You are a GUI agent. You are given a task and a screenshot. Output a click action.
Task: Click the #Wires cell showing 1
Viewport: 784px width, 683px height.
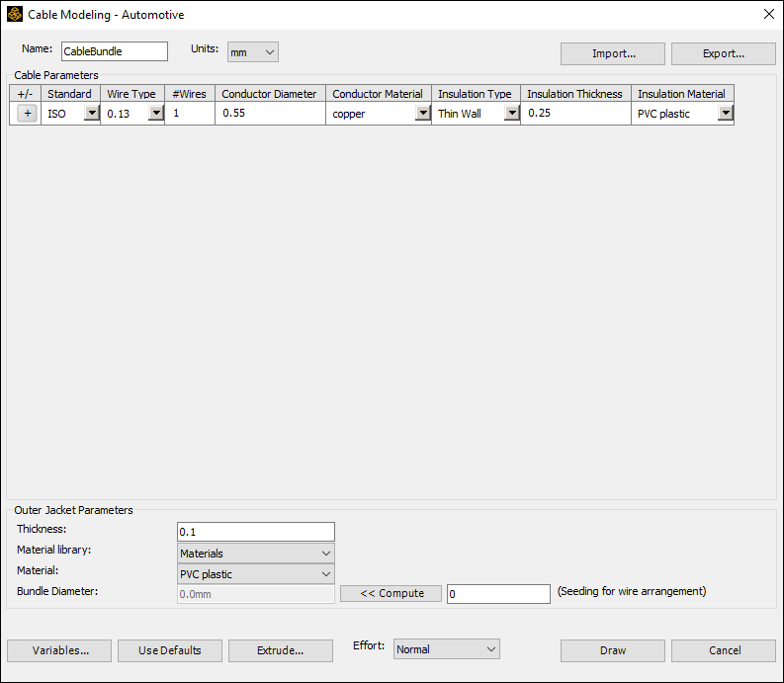[x=190, y=114]
